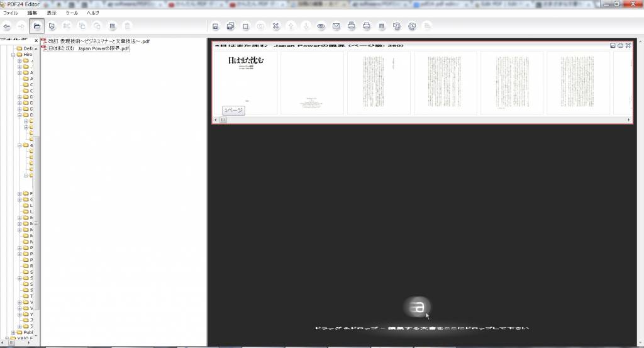The image size is (644, 348).
Task: Click the preview eye icon in toolbar
Action: pyautogui.click(x=321, y=26)
